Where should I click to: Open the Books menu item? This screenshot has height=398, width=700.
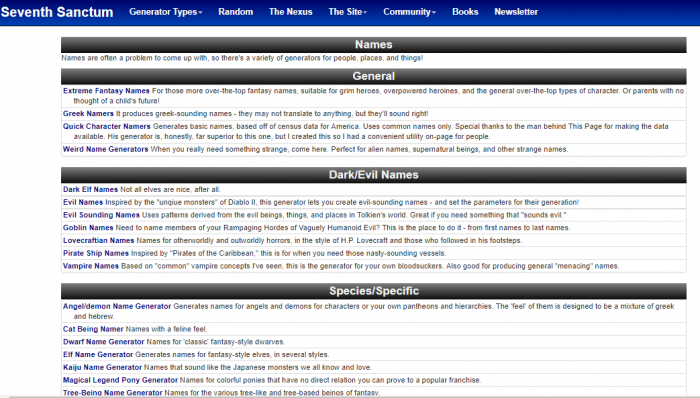point(465,12)
